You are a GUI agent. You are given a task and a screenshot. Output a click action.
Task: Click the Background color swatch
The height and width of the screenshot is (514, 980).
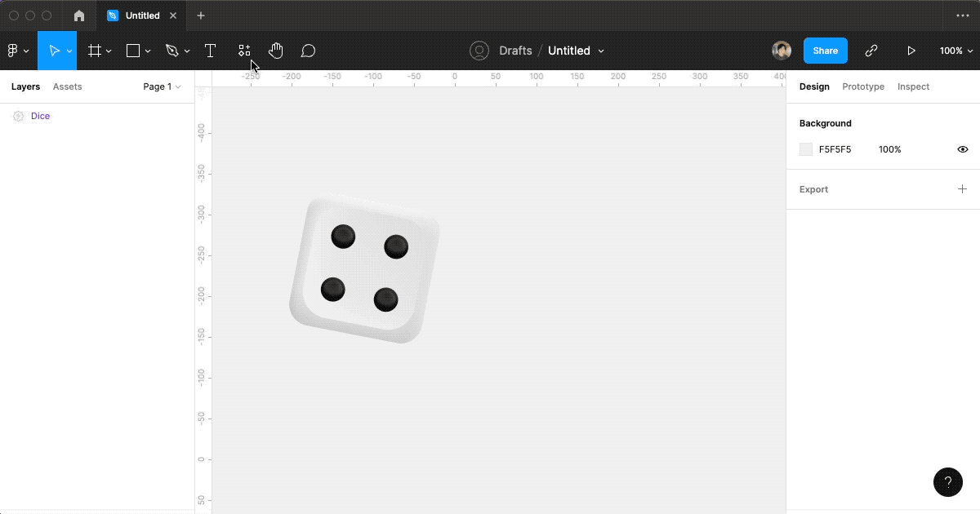[x=806, y=148]
